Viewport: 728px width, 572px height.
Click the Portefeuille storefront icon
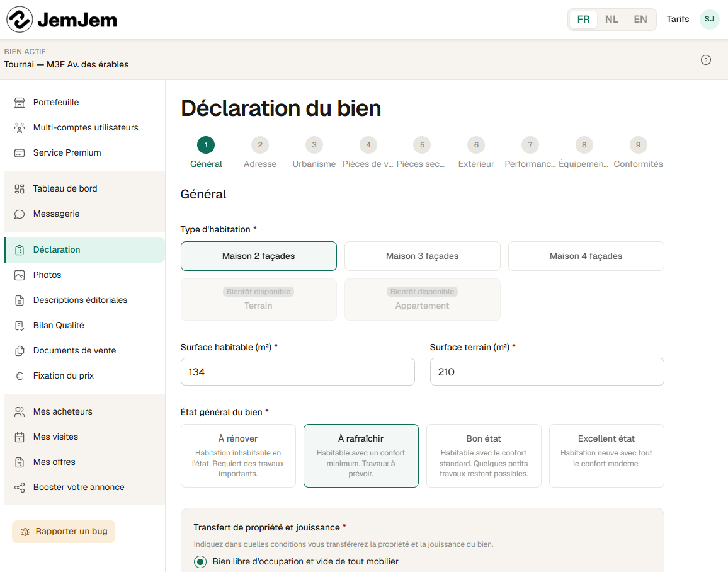point(20,103)
